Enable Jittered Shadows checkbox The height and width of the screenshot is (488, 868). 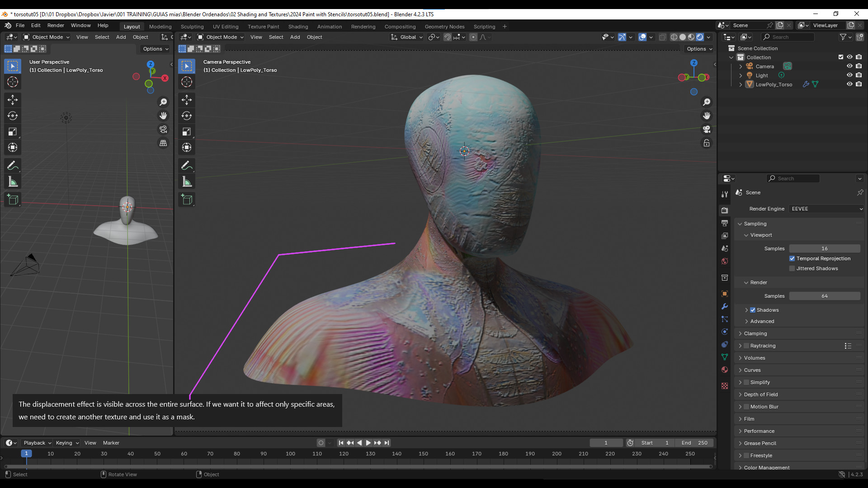click(x=792, y=268)
